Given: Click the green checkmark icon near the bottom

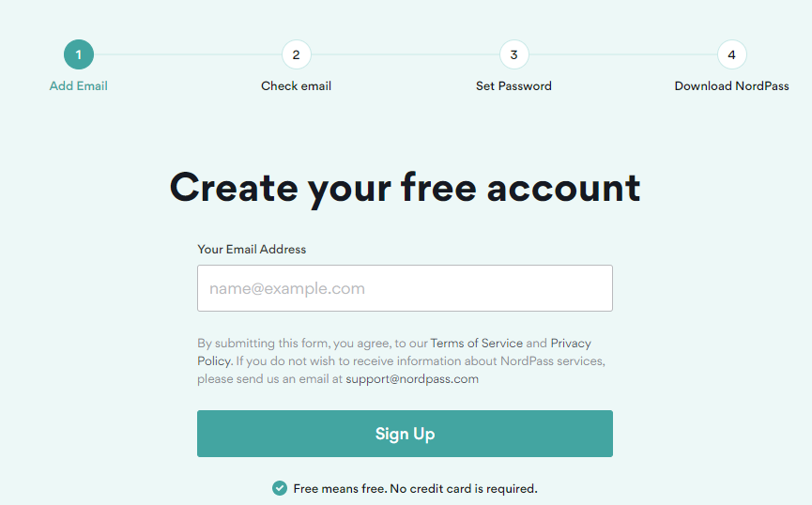Looking at the screenshot, I should 280,488.
